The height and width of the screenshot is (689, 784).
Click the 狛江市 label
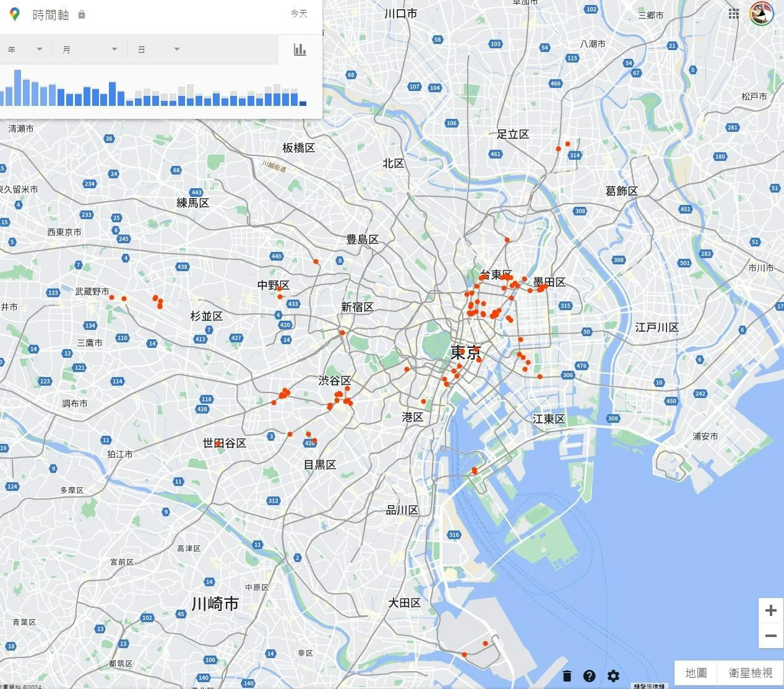click(x=120, y=454)
